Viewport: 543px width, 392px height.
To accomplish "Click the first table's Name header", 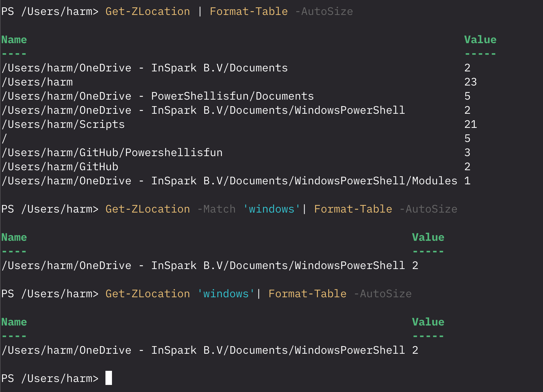I will 14,40.
